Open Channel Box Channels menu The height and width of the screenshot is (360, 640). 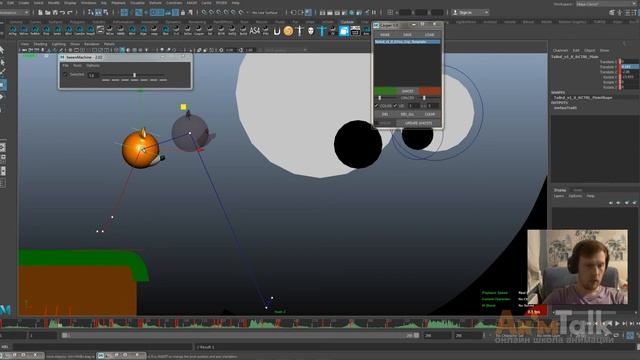(x=560, y=50)
